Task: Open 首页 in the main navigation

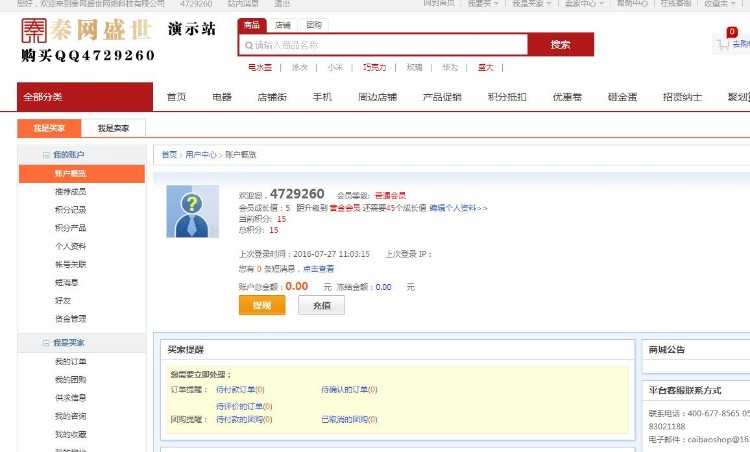Action: 176,97
